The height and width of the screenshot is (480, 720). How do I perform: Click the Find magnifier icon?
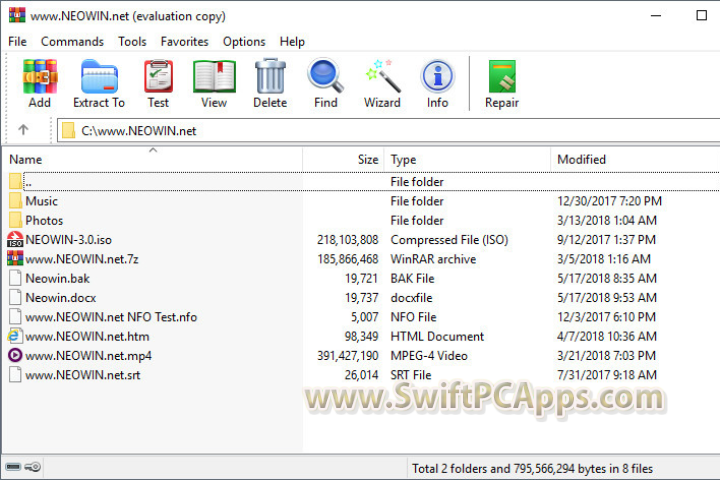(326, 76)
